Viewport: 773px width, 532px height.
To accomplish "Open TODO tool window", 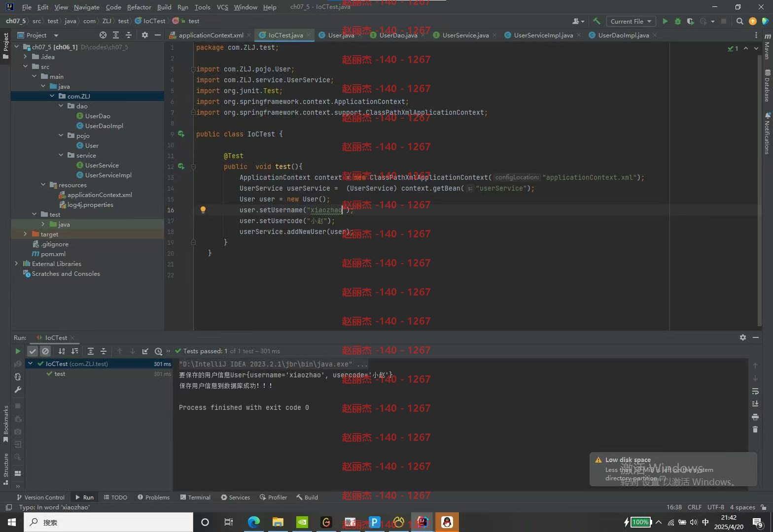I will (115, 497).
